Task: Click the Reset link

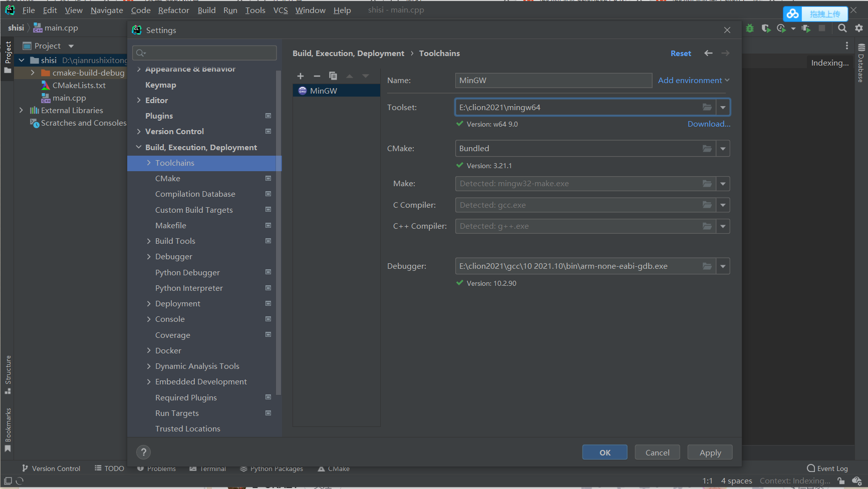Action: [x=681, y=53]
